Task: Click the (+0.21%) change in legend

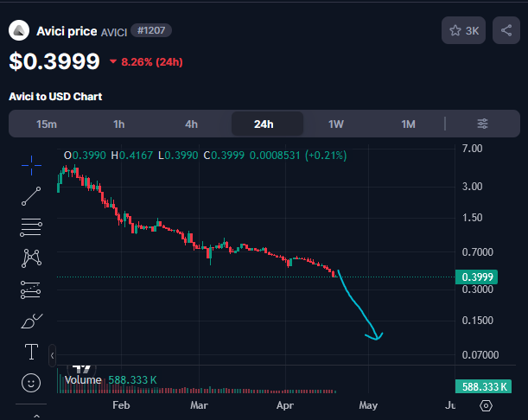Action: click(326, 156)
